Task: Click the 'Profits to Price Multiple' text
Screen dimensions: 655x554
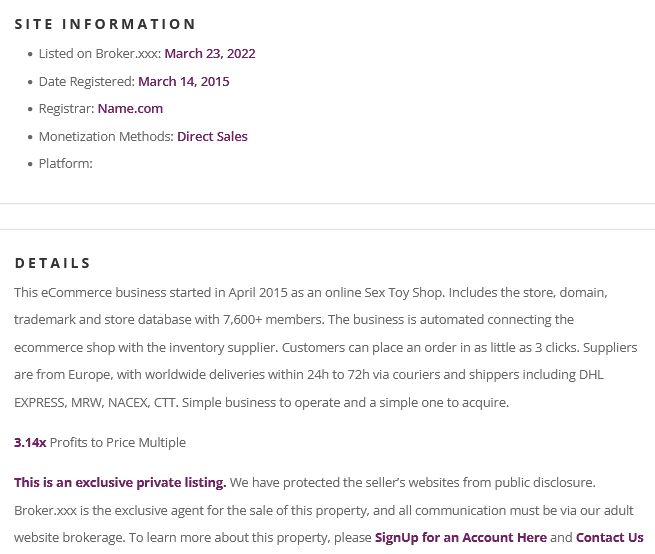Action: pos(118,442)
